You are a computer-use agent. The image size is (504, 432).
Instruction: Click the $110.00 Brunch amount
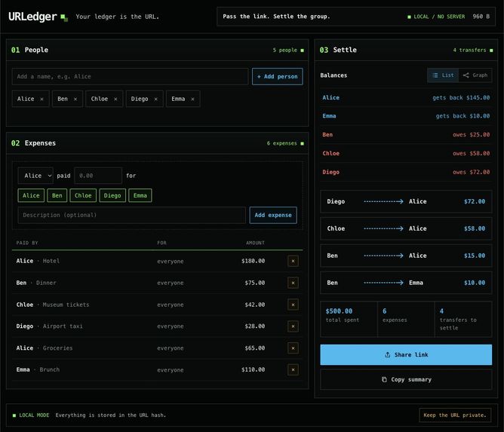253,369
